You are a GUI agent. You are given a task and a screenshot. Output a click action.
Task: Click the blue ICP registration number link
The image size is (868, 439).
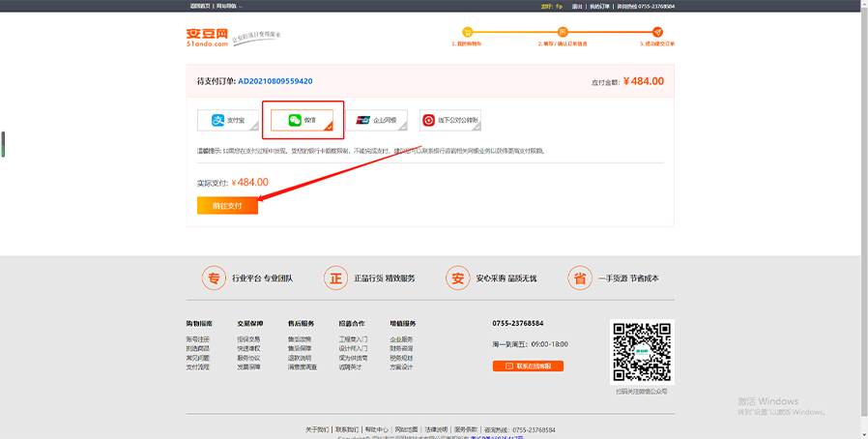pyautogui.click(x=497, y=437)
